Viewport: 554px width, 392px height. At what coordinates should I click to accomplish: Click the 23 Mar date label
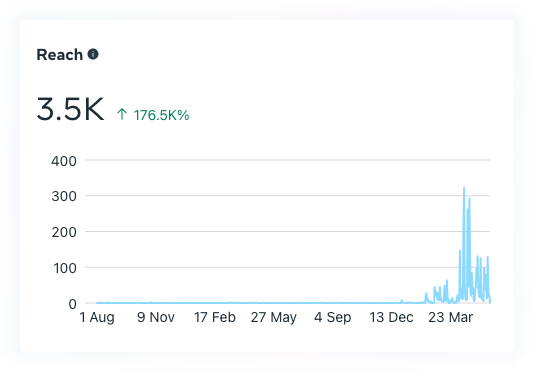(450, 317)
